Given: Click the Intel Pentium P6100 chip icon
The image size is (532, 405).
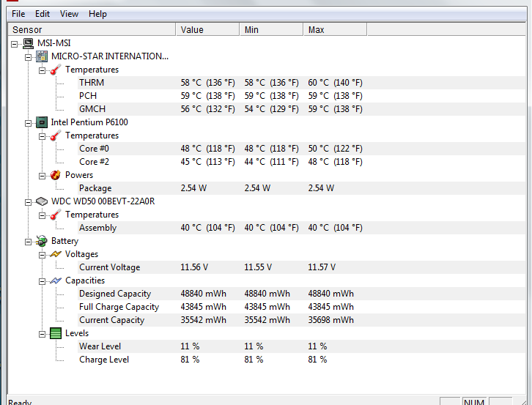Looking at the screenshot, I should click(42, 122).
